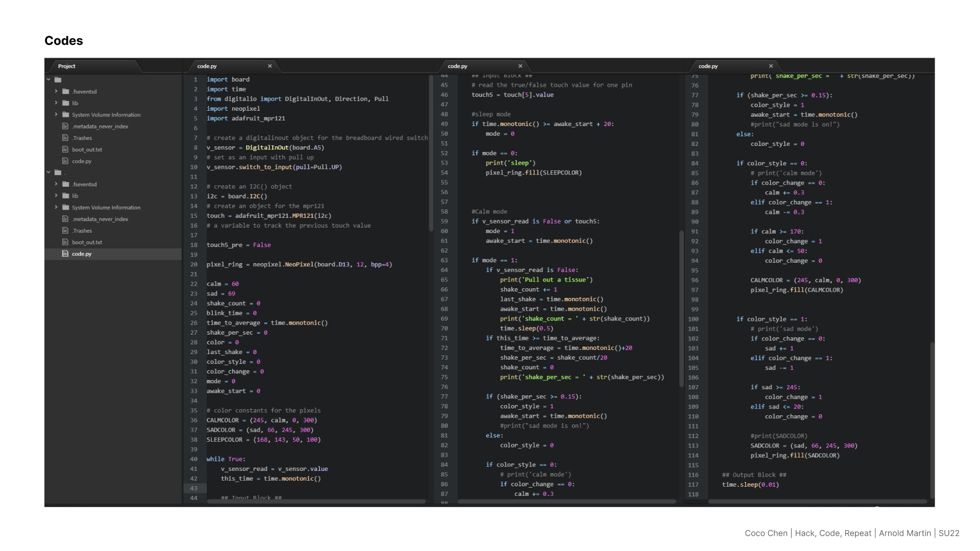Switch to leftmost code.py editor tab

pyautogui.click(x=207, y=66)
